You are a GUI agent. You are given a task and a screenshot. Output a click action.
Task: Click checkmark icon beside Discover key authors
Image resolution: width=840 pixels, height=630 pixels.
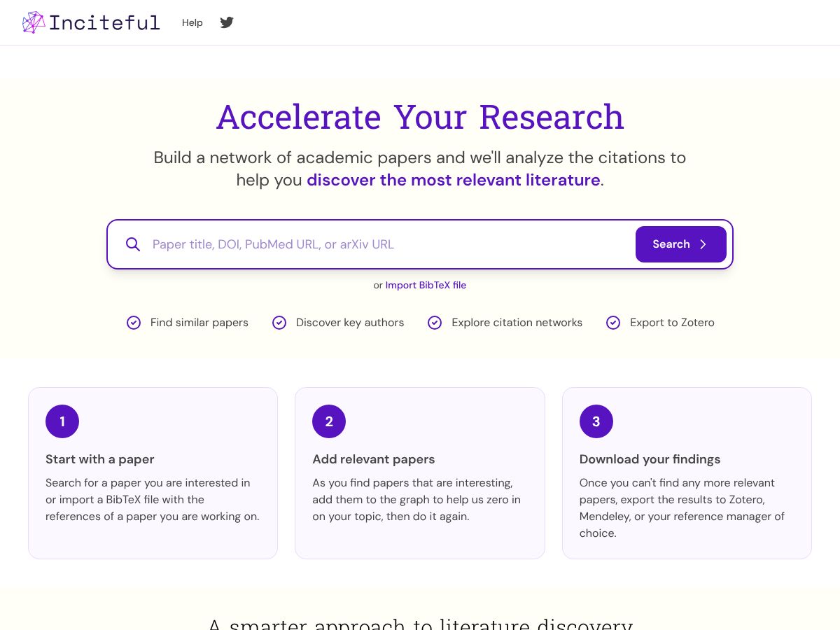coord(279,323)
